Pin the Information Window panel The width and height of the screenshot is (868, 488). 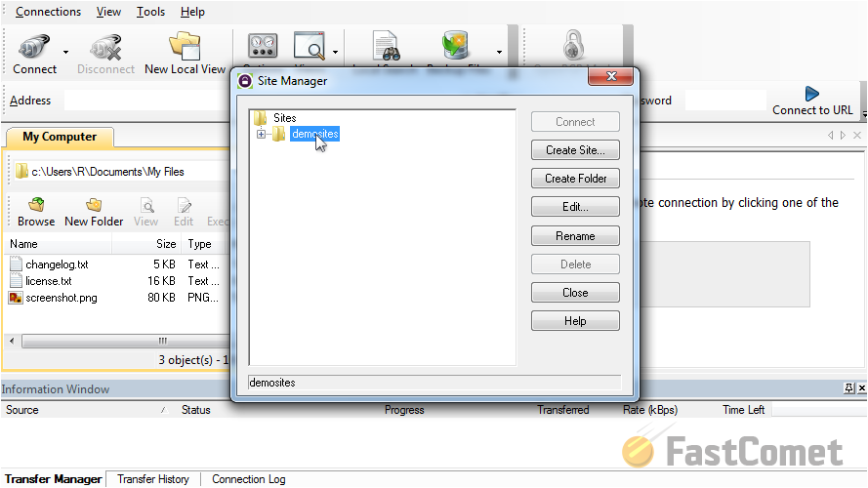tap(849, 388)
